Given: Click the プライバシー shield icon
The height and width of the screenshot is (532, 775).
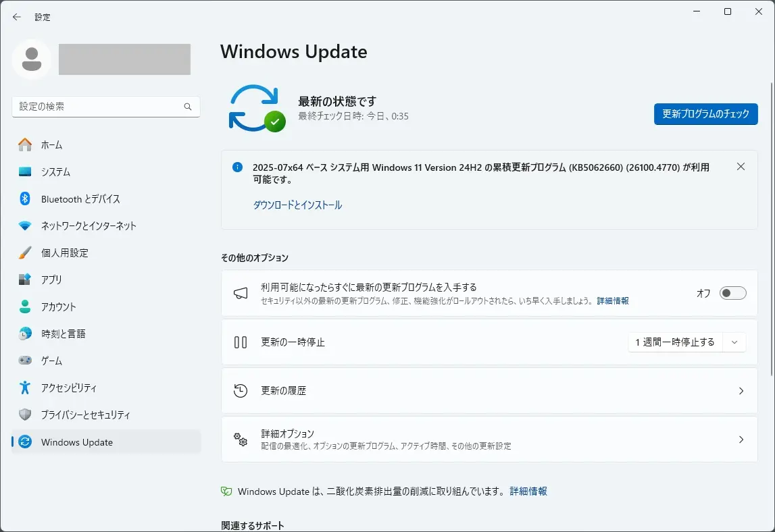Looking at the screenshot, I should click(25, 415).
